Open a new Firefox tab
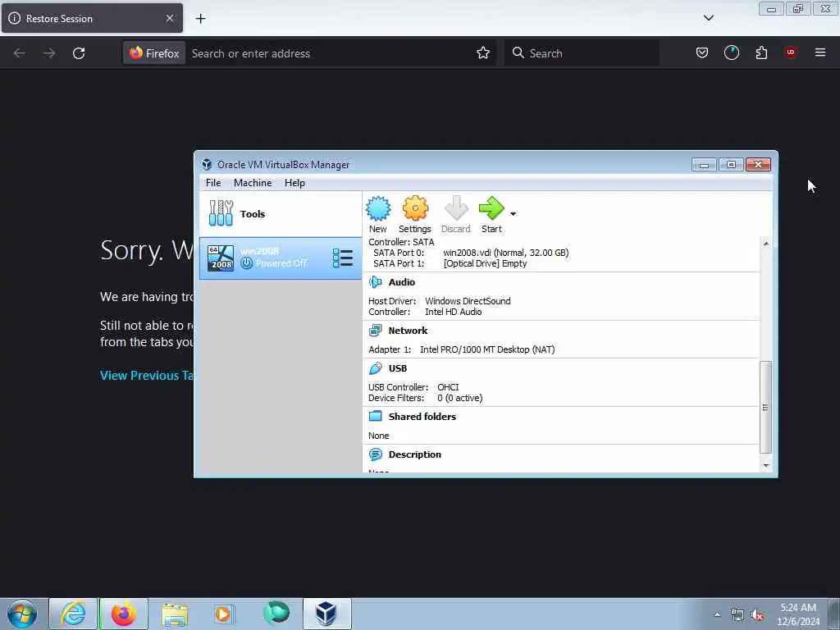This screenshot has height=630, width=840. click(x=200, y=19)
